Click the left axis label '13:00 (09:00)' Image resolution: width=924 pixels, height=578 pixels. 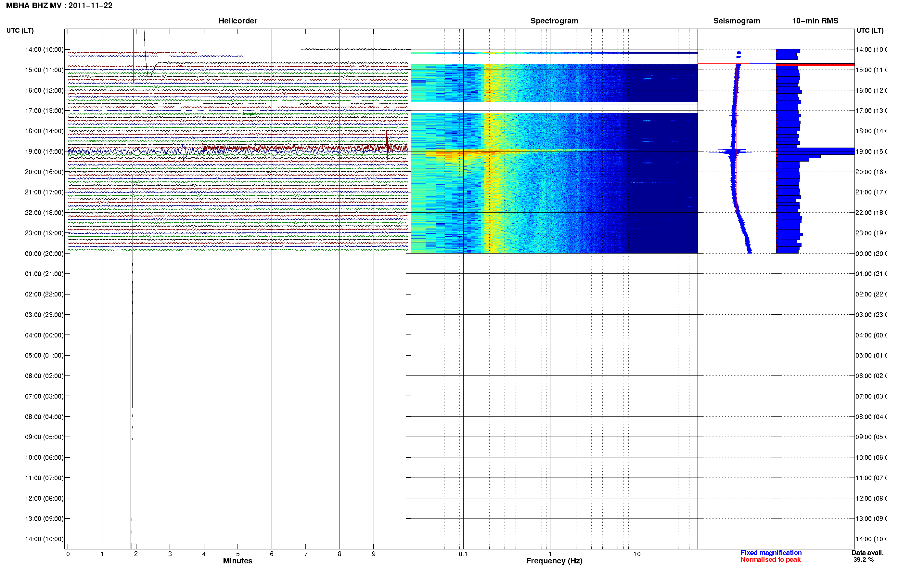44,519
